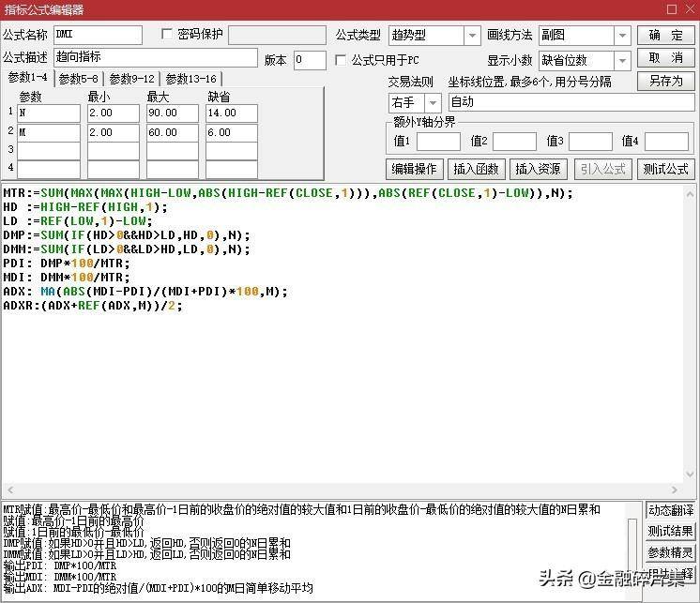Click the 另存为 button
This screenshot has width=700, height=603.
click(x=665, y=82)
